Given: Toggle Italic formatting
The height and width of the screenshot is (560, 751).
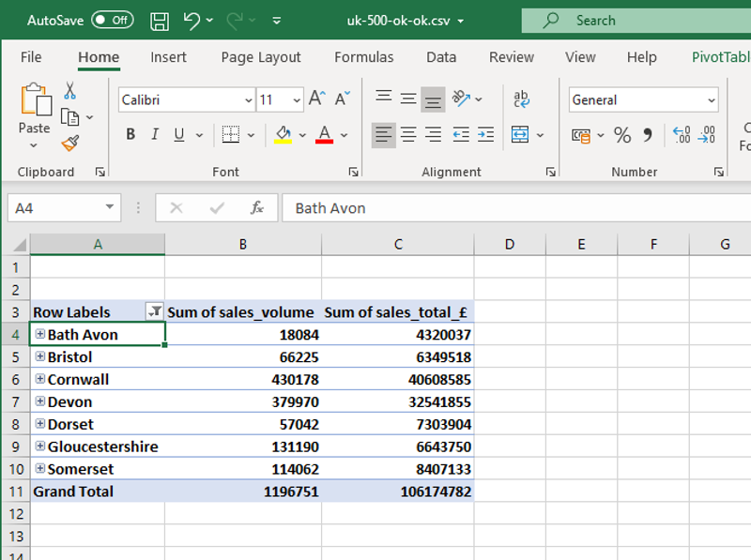Looking at the screenshot, I should click(154, 135).
